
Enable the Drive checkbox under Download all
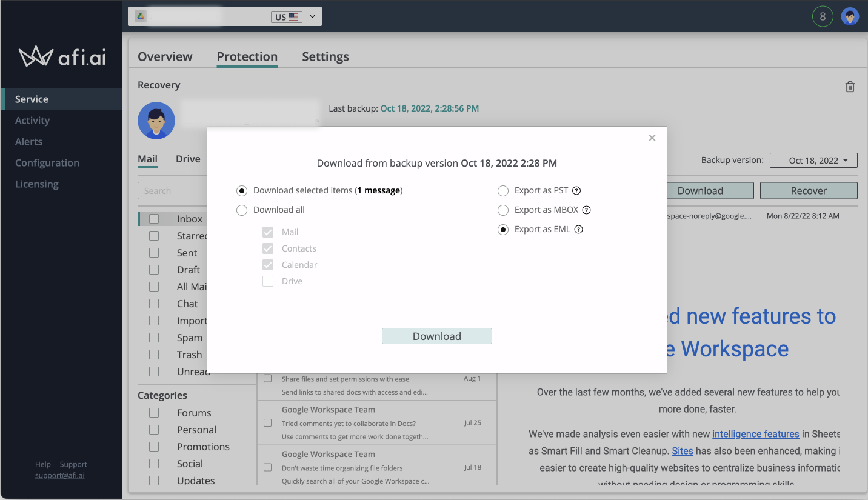[x=268, y=281]
